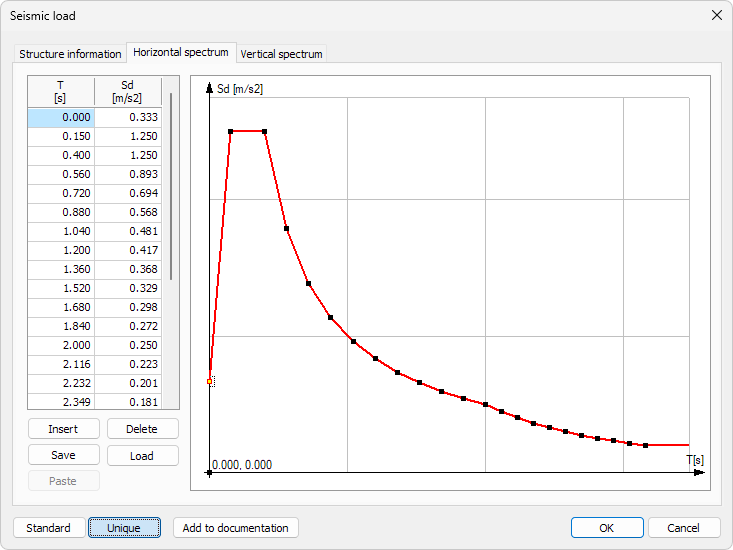Select the T cell showing 1.360
733x550 pixels.
click(x=61, y=270)
